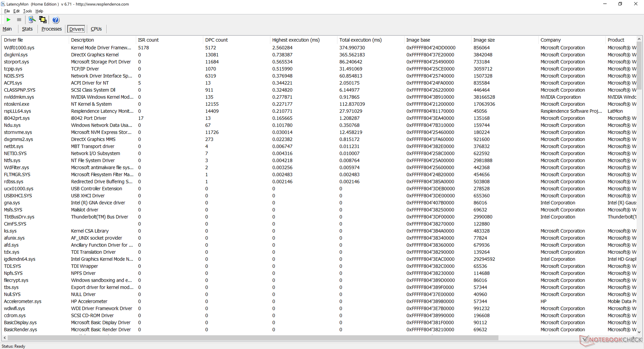Select the CLASSPNP.SYS driver row
The height and width of the screenshot is (349, 644).
319,90
